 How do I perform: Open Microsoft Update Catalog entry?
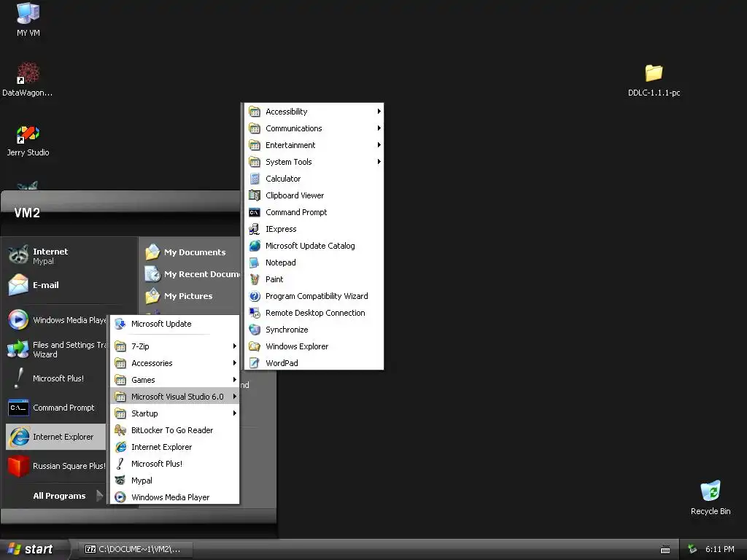coord(314,246)
